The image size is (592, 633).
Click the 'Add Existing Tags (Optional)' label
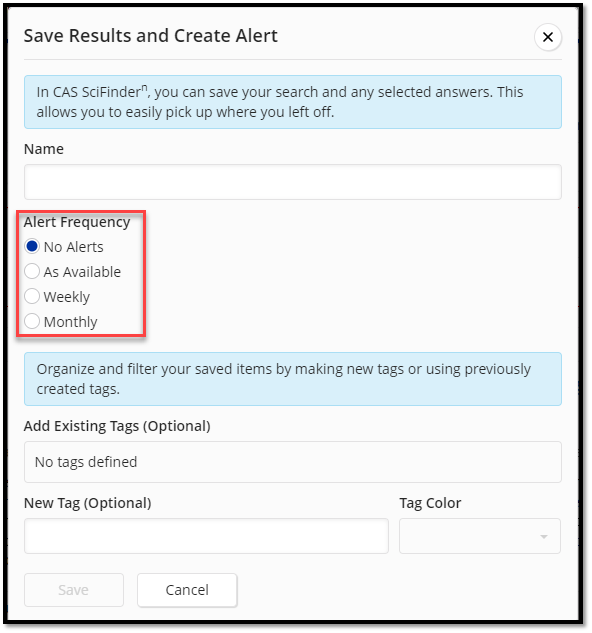[x=117, y=426]
